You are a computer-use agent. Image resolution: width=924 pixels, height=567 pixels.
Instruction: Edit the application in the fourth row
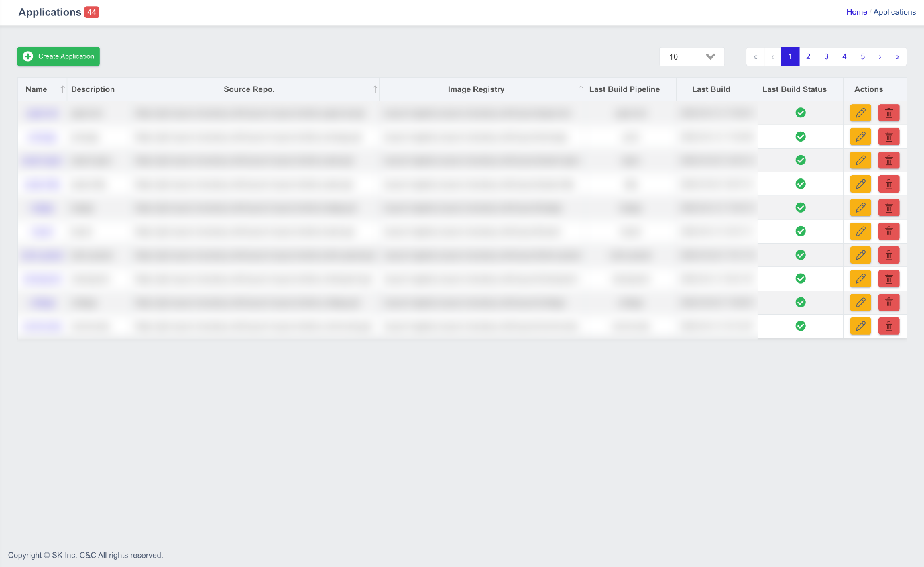860,184
